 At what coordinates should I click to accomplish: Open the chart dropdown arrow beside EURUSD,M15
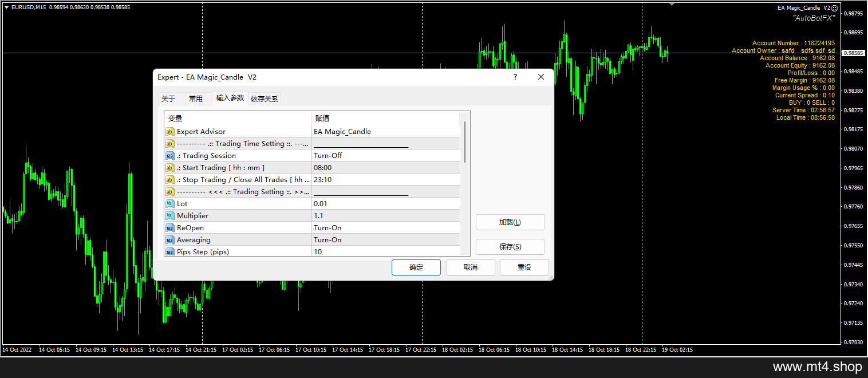coord(6,7)
